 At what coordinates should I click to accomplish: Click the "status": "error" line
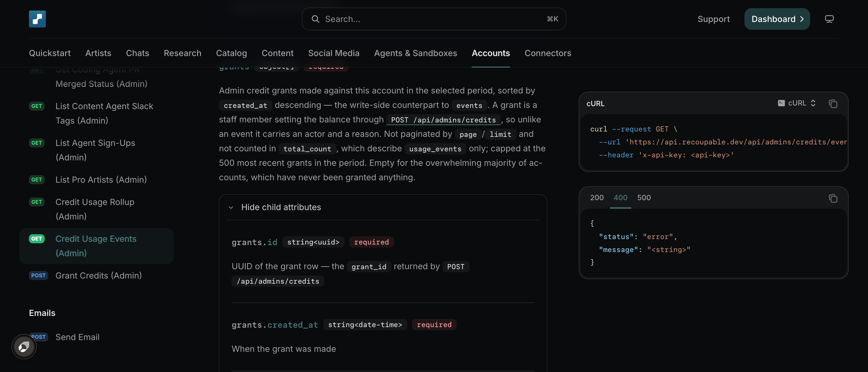[637, 237]
